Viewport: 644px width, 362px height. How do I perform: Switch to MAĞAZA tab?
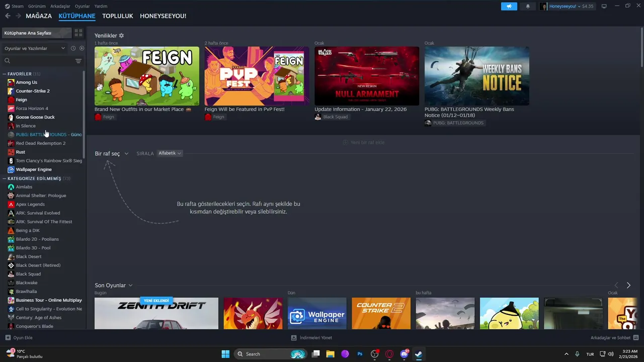click(39, 16)
